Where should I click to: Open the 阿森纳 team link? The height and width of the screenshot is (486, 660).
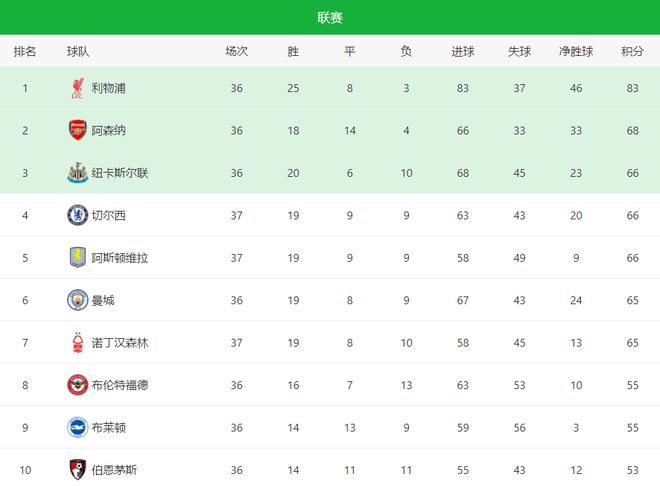108,130
